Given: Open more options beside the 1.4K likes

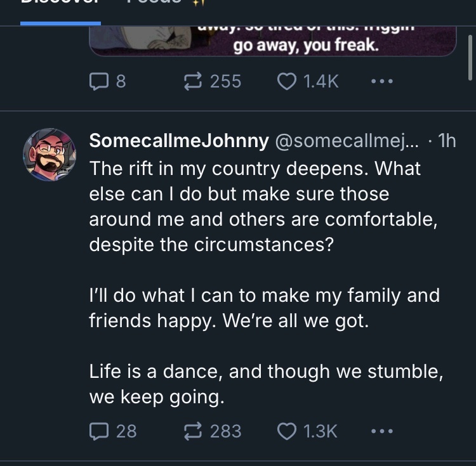Looking at the screenshot, I should [x=381, y=82].
